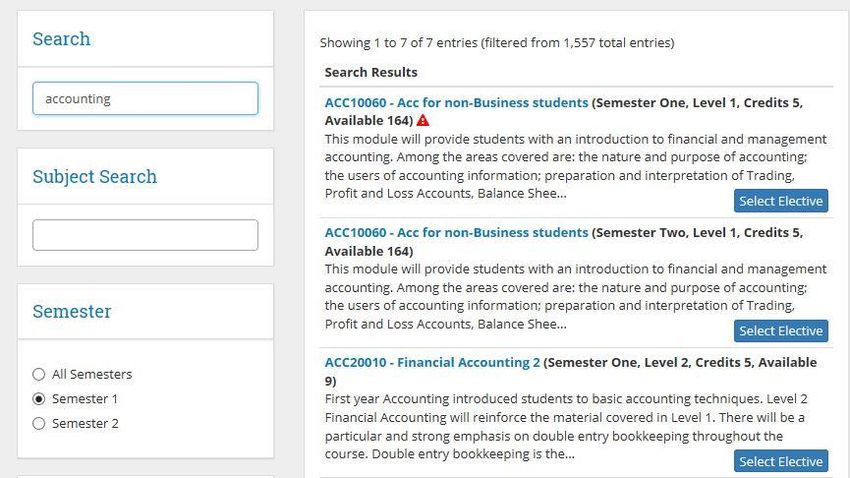Focus the Search box containing 'accounting'
Image resolution: width=850 pixels, height=478 pixels.
145,99
